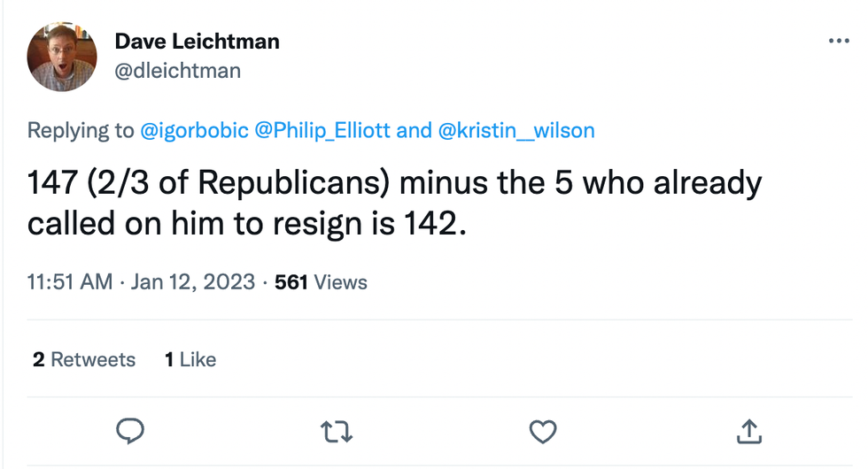
Task: Click the word "and" between the mentions
Action: [414, 131]
